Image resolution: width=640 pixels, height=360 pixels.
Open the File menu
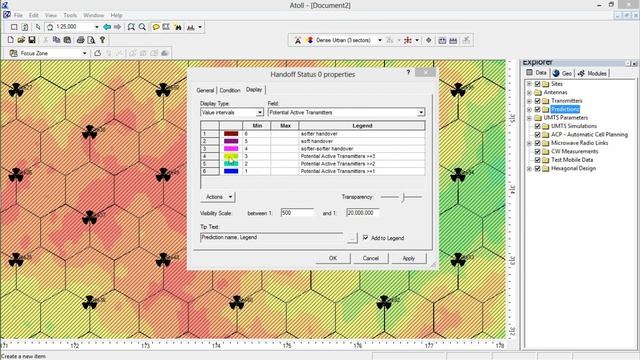pyautogui.click(x=18, y=15)
